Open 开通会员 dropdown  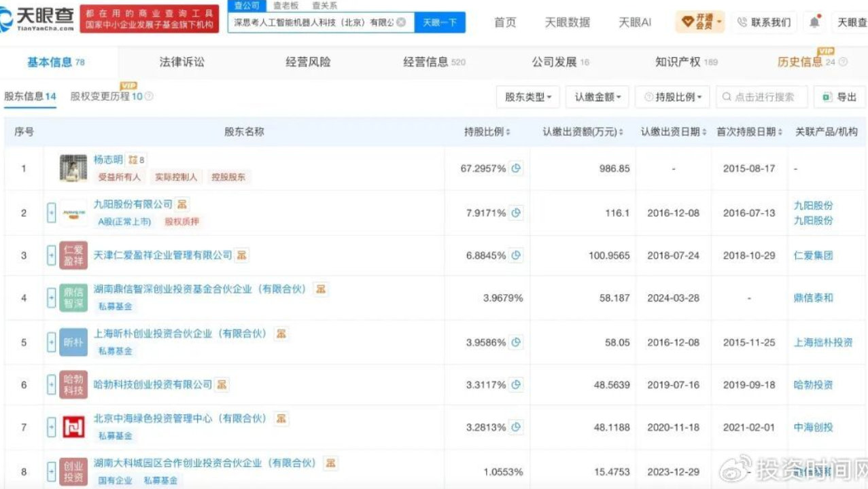click(x=699, y=22)
